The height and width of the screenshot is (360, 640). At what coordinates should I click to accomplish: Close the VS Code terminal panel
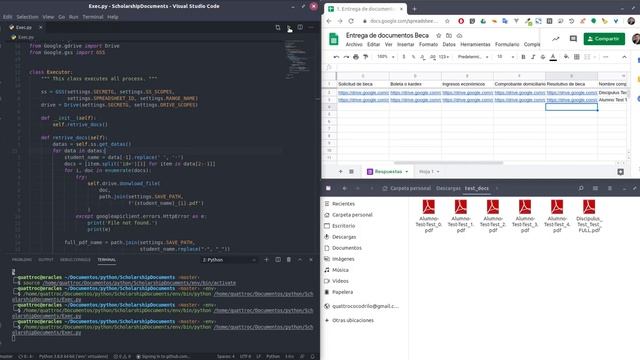[x=311, y=260]
